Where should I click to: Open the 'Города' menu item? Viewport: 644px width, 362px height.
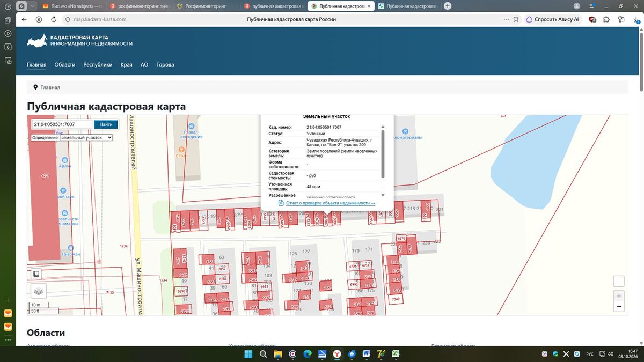(x=165, y=64)
